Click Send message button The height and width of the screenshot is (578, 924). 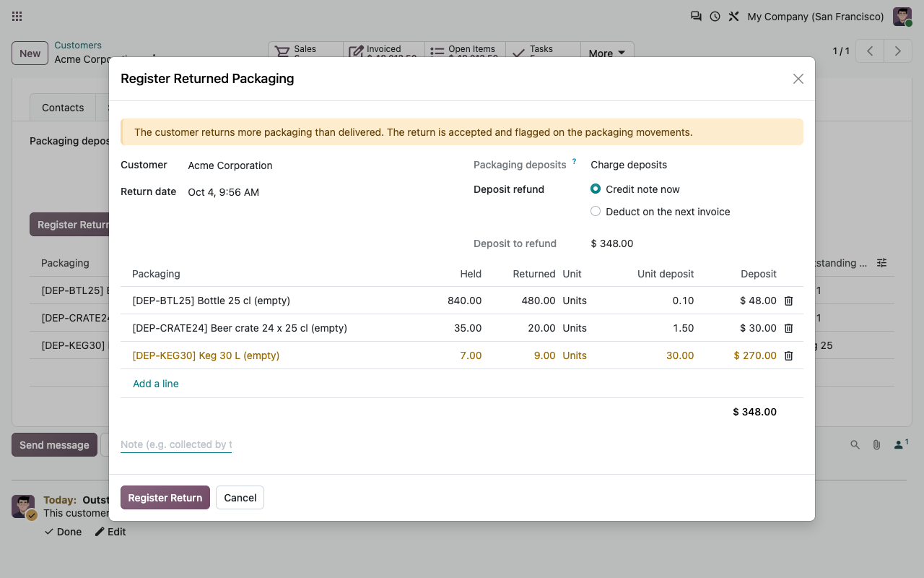click(x=54, y=445)
